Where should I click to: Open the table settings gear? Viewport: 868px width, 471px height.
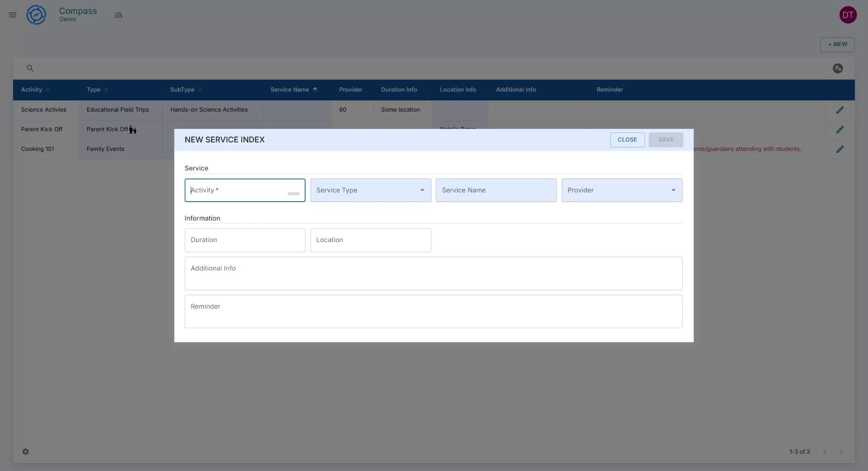pos(26,452)
